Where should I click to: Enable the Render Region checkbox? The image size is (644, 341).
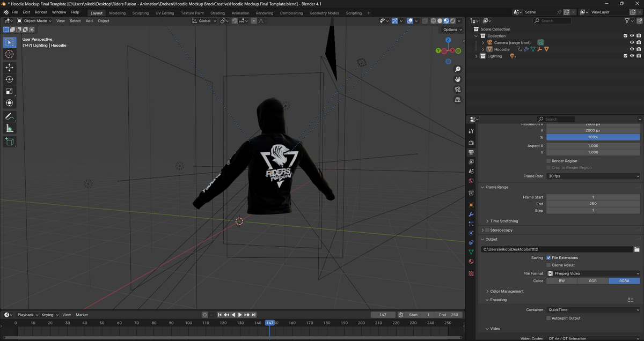(548, 161)
